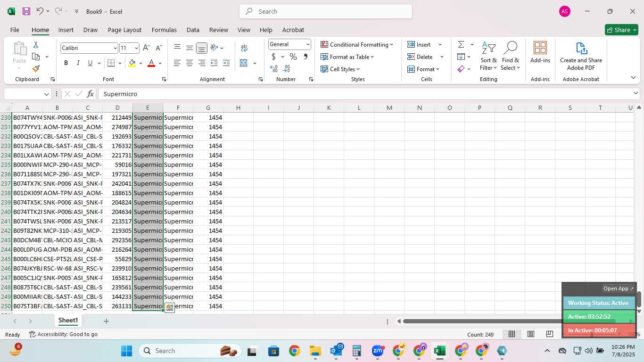Viewport: 644px width, 362px height.
Task: Switch to the Acrobat tab
Action: point(293,30)
